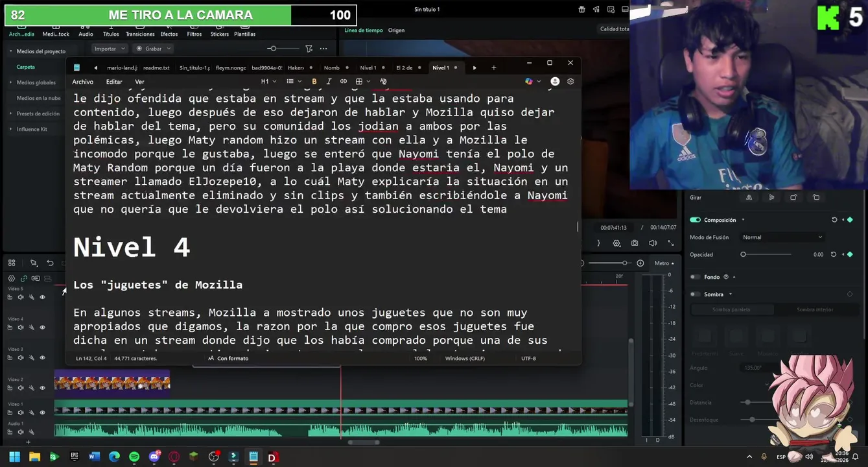Rotate counterclockwise in the Girar row
Screen dimensions: 868x467
coord(816,198)
